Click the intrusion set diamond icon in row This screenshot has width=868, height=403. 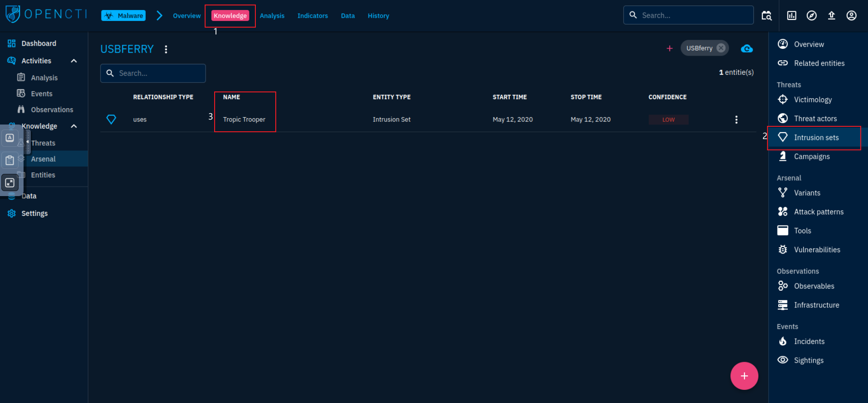[111, 120]
